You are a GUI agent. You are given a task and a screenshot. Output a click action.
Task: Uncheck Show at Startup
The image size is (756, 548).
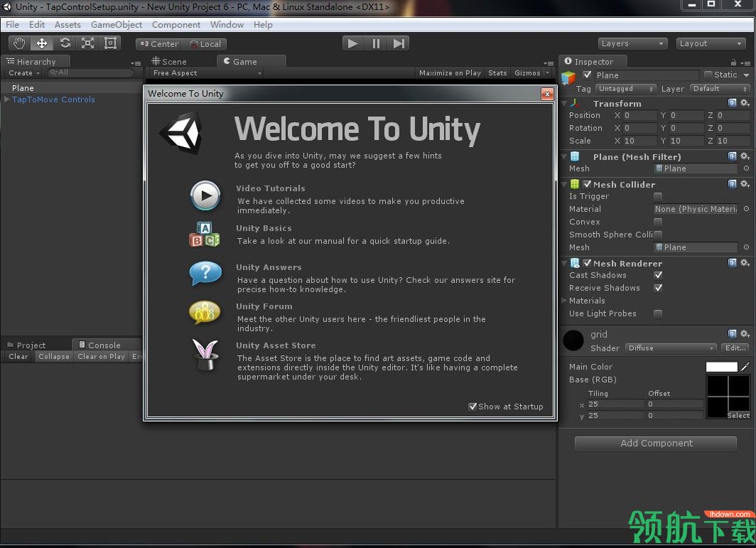pos(472,407)
